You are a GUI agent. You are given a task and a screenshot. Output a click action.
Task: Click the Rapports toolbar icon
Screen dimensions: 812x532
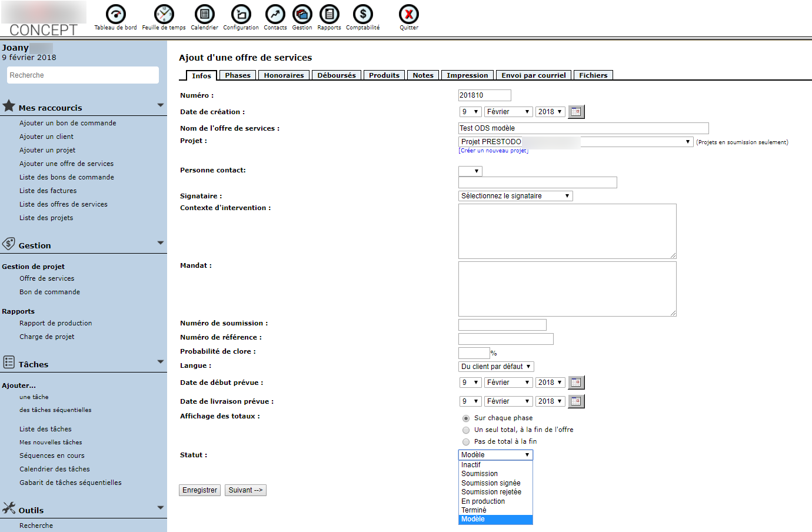329,14
